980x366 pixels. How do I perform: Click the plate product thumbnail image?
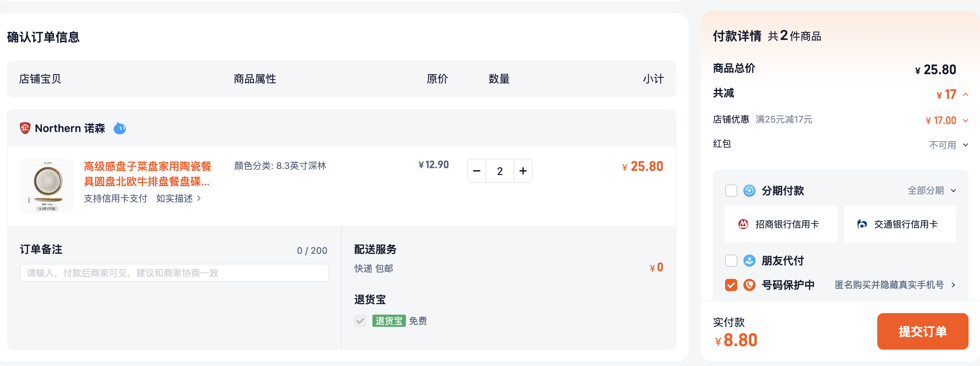click(47, 186)
